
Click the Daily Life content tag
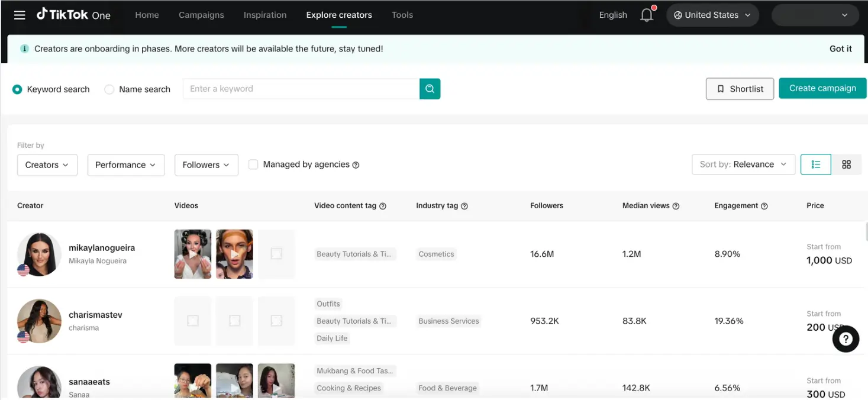(x=332, y=338)
